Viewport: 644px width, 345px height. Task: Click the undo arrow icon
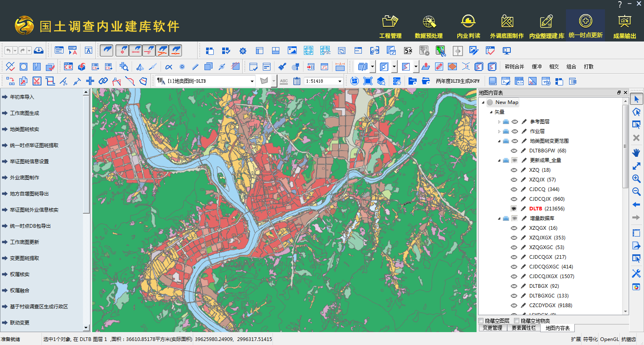click(x=8, y=50)
